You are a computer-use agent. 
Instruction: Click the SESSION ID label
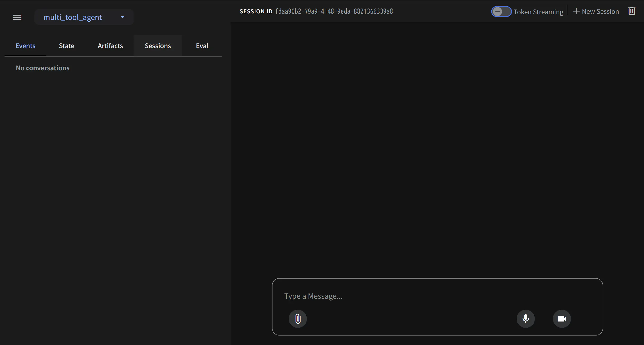(256, 11)
